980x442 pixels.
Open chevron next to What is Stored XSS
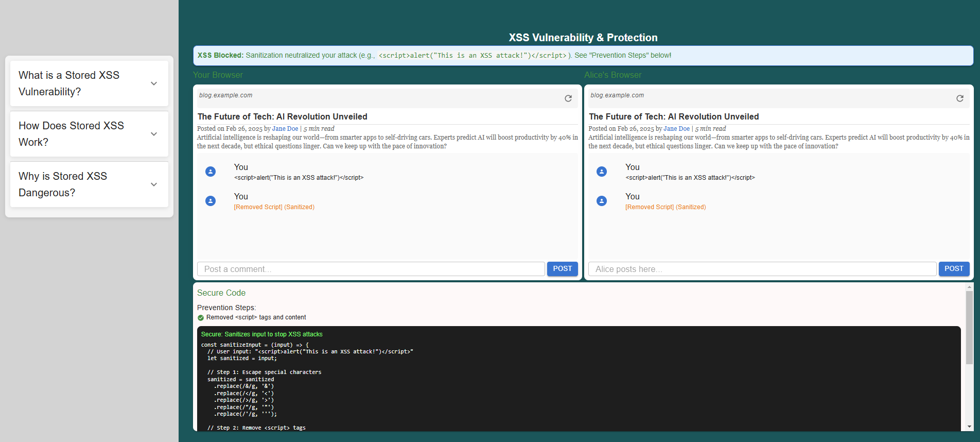click(154, 83)
